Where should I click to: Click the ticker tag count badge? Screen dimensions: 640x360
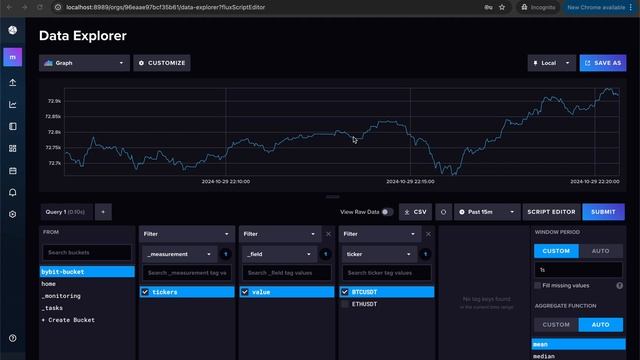point(425,254)
